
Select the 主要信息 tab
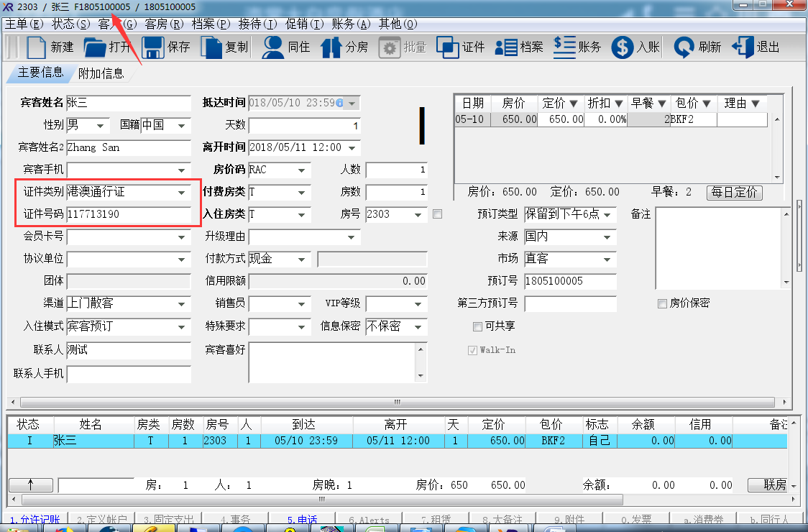(40, 73)
